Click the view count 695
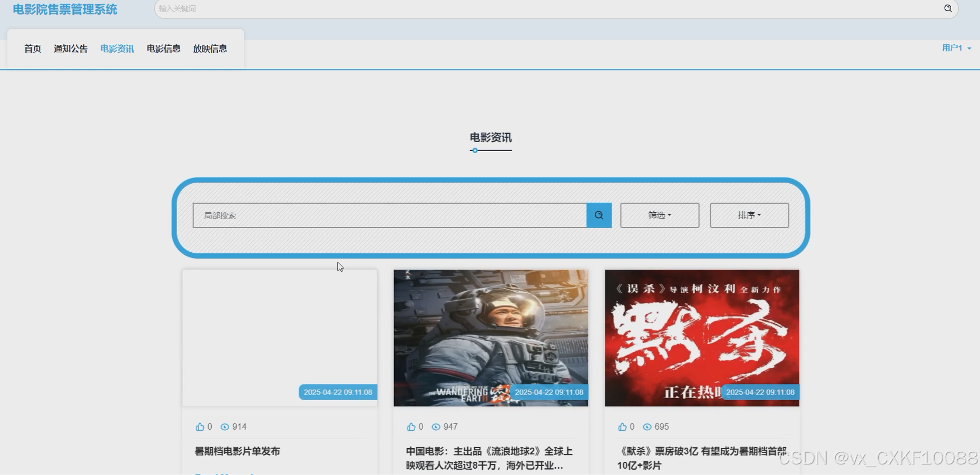Viewport: 980px width, 475px height. coord(662,427)
